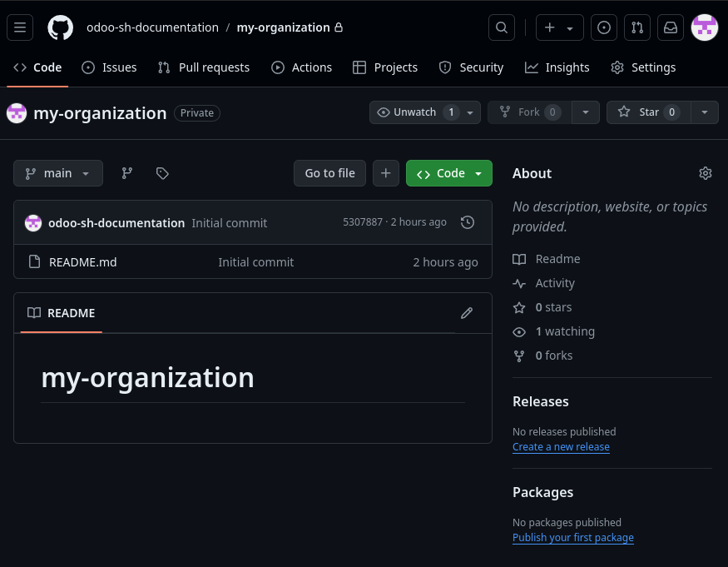
Task: Open your profile avatar menu
Action: pyautogui.click(x=704, y=27)
